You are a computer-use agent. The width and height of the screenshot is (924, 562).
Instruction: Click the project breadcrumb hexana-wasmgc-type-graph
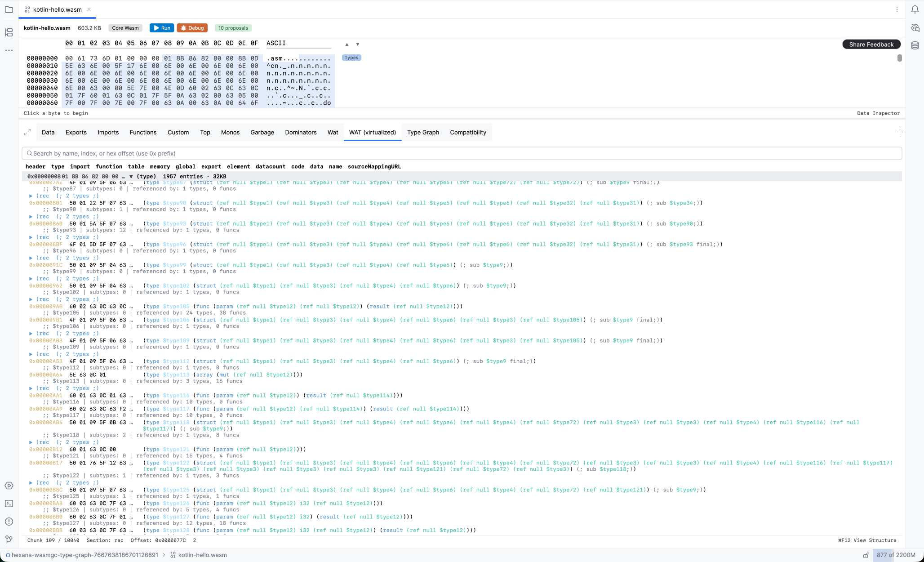[x=82, y=555]
